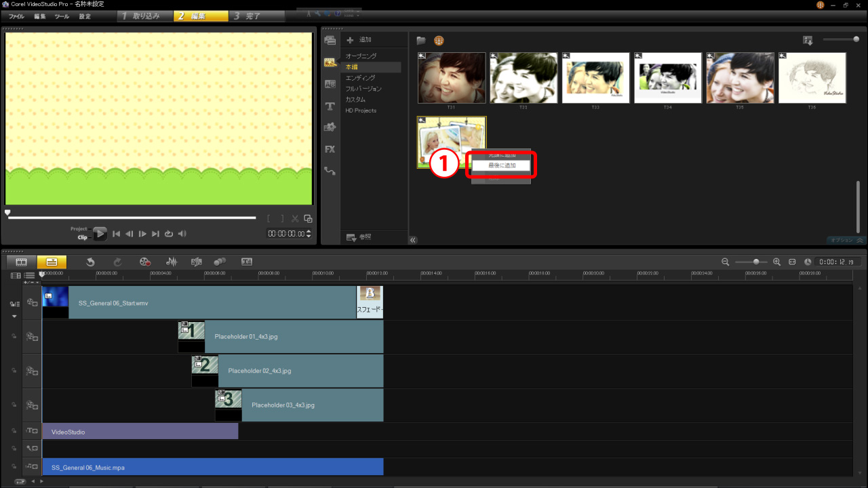Screen dimensions: 868x488
Task: Switch to Storyboard view
Action: point(21,262)
